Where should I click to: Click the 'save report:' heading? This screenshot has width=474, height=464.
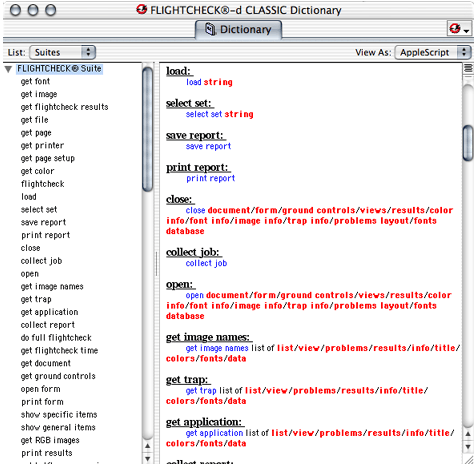[x=195, y=136]
